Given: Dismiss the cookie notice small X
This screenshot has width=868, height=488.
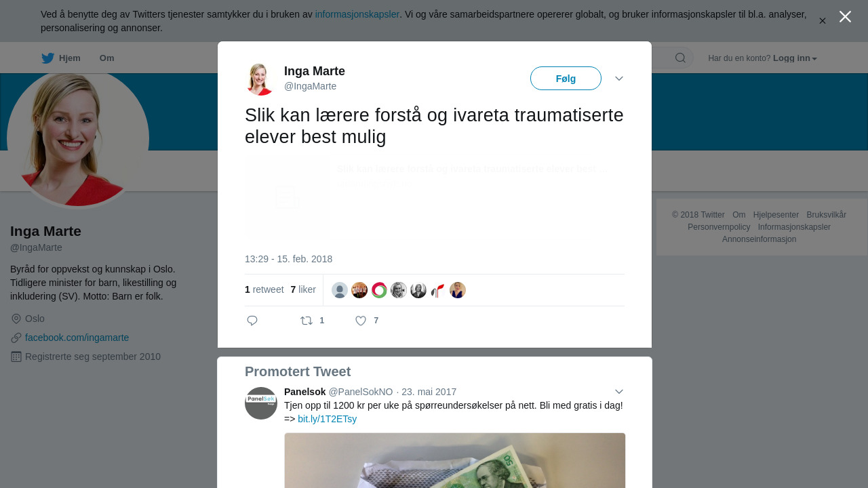Looking at the screenshot, I should pos(823,21).
